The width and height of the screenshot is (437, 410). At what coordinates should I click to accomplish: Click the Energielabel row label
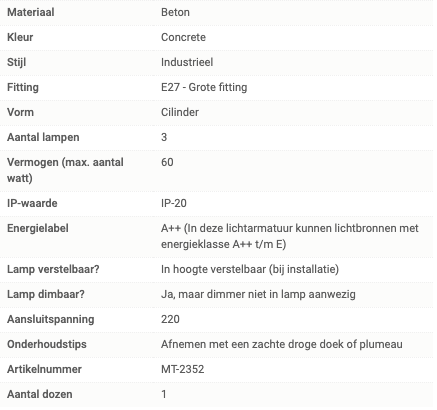[38, 228]
